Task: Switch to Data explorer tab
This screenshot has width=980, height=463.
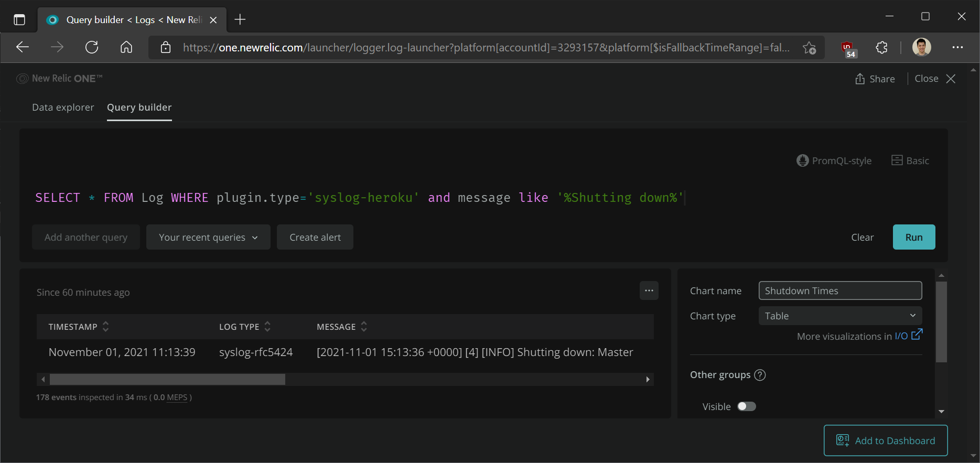Action: coord(63,107)
